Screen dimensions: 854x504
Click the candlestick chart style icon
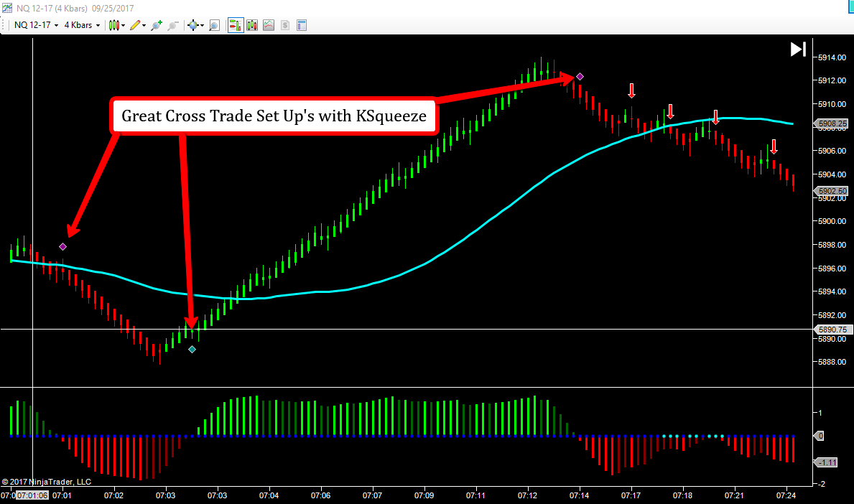pos(113,25)
